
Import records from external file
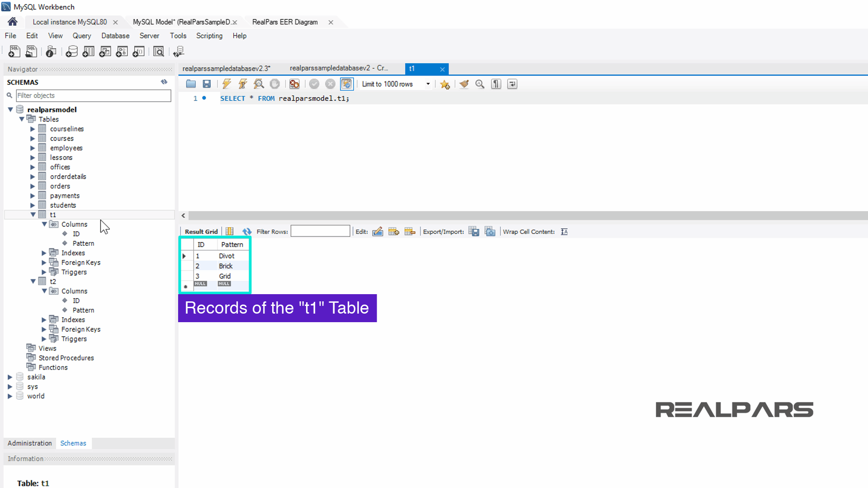point(490,231)
